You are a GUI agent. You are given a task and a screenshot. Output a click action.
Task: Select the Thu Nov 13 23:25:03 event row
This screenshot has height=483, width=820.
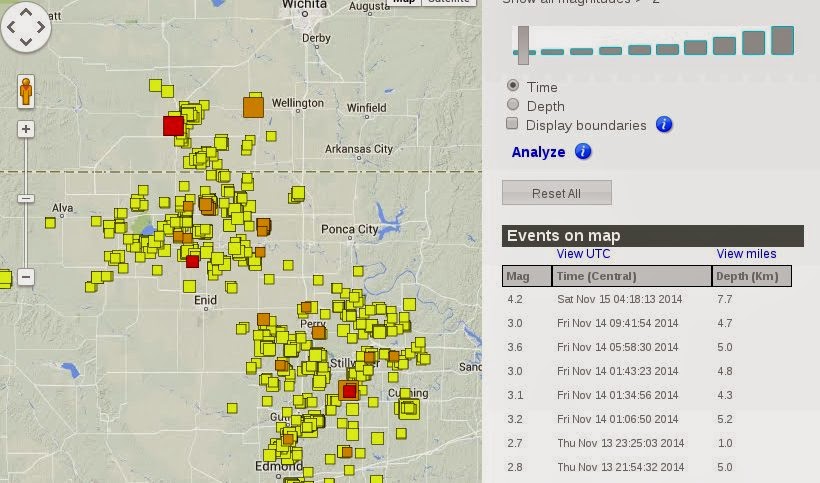tap(647, 443)
